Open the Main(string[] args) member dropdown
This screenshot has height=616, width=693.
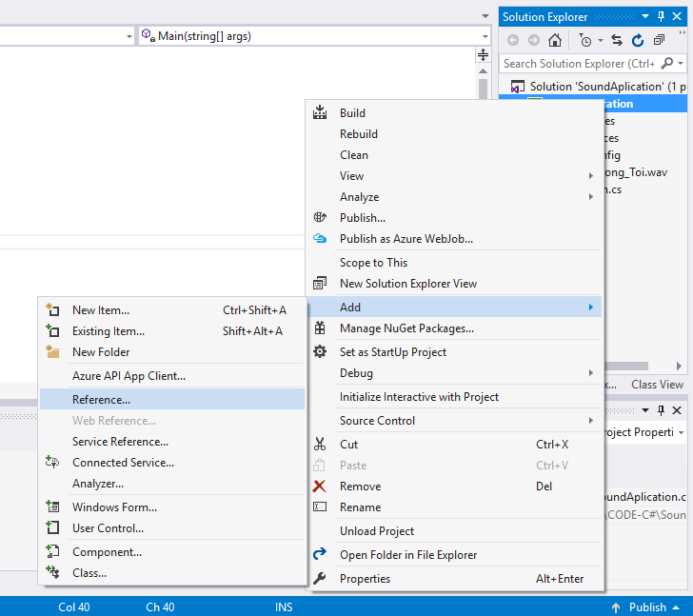click(484, 36)
